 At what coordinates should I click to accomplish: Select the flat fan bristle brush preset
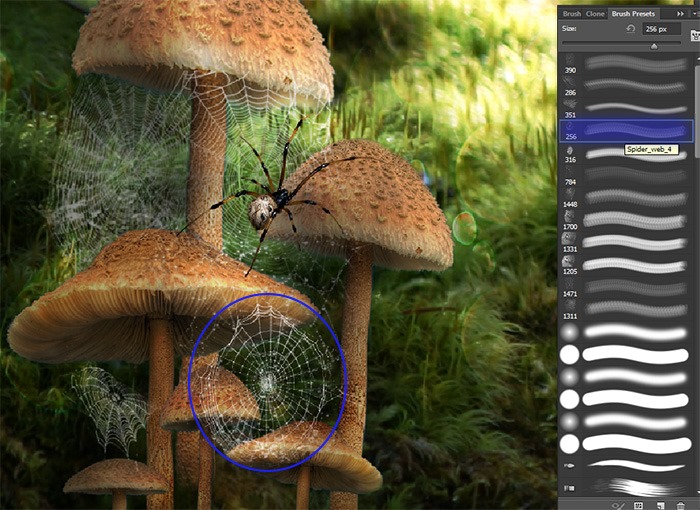pos(626,487)
